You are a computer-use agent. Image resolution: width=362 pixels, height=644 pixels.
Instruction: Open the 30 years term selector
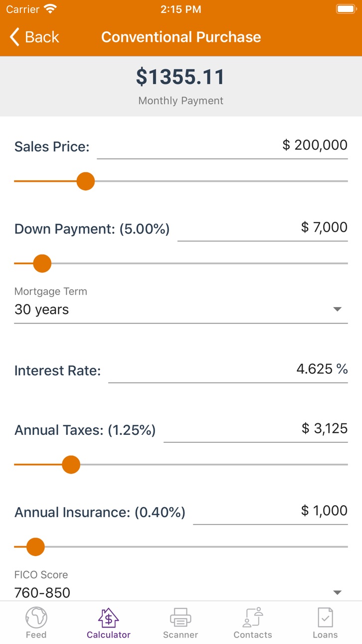pos(181,310)
